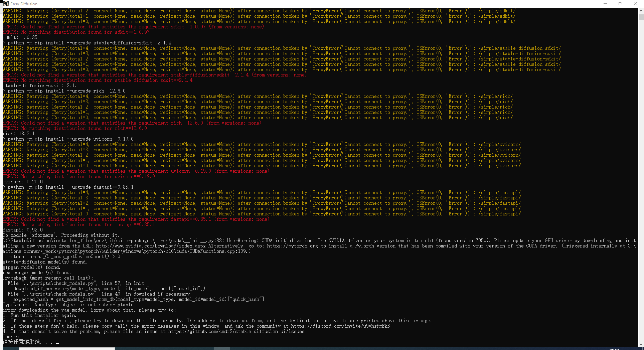Click the minimize window control
The image size is (644, 350).
(x=605, y=3)
